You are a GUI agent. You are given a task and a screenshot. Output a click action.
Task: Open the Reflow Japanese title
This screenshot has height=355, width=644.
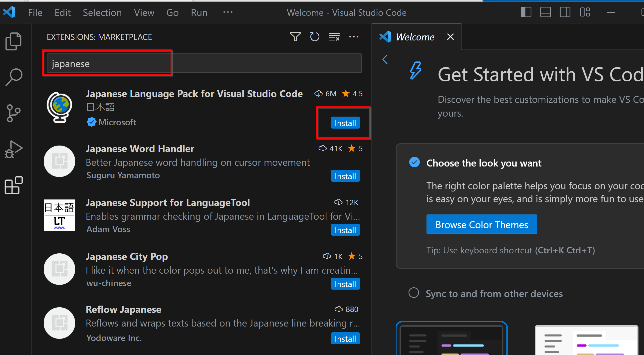pos(124,310)
